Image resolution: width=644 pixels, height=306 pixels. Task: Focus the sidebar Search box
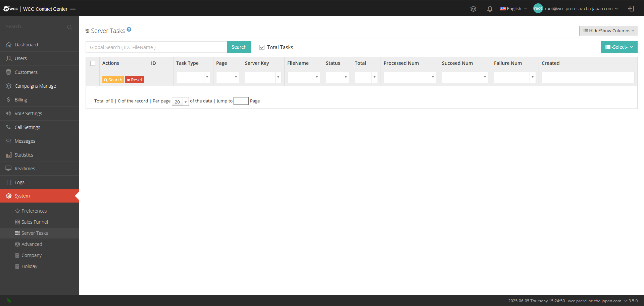[x=36, y=27]
